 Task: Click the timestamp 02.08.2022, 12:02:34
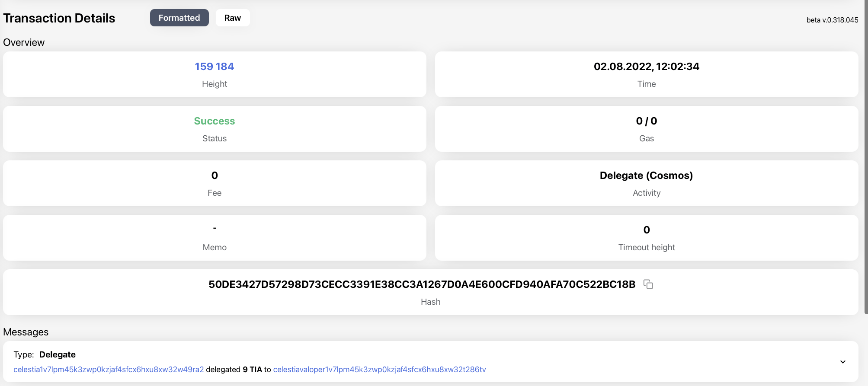tap(646, 67)
